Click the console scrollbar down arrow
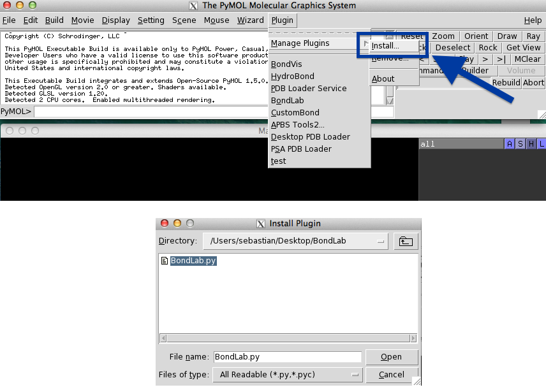Viewport: 546px width, 392px height. coord(390,101)
